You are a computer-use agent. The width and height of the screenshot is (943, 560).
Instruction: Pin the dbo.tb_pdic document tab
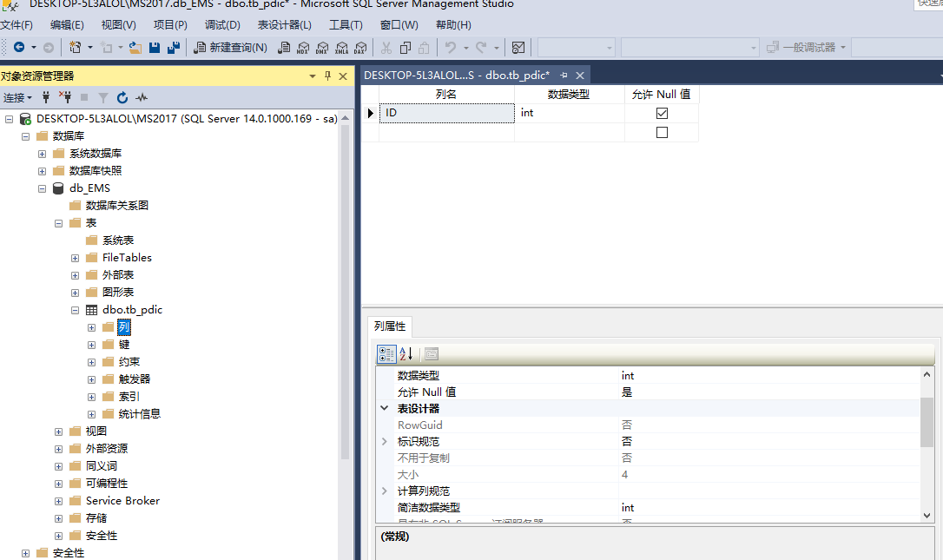564,76
